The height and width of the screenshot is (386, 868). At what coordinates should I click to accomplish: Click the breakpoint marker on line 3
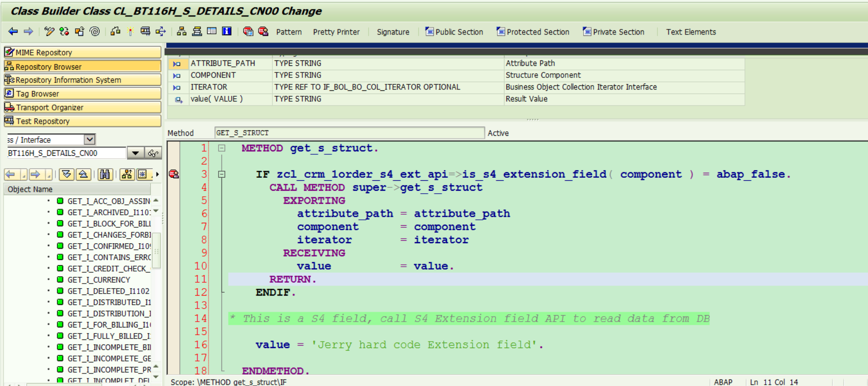pos(173,174)
